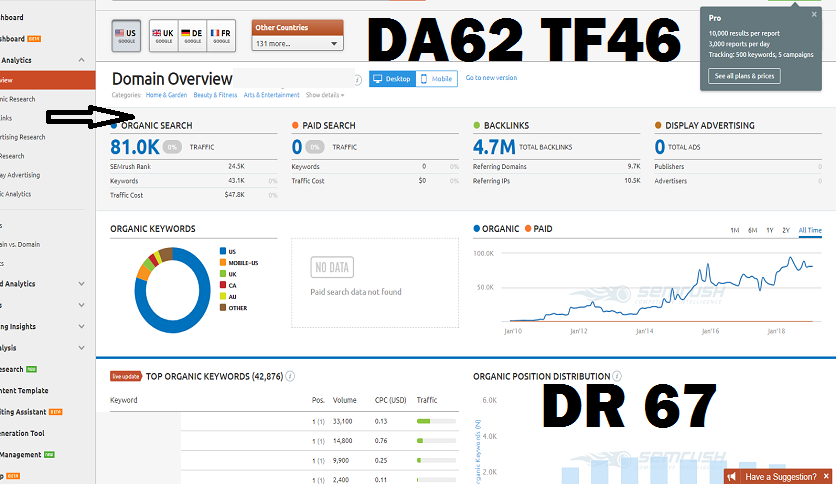Open the Display Advertising sidebar item
Viewport: 836px width, 484px height.
20,175
